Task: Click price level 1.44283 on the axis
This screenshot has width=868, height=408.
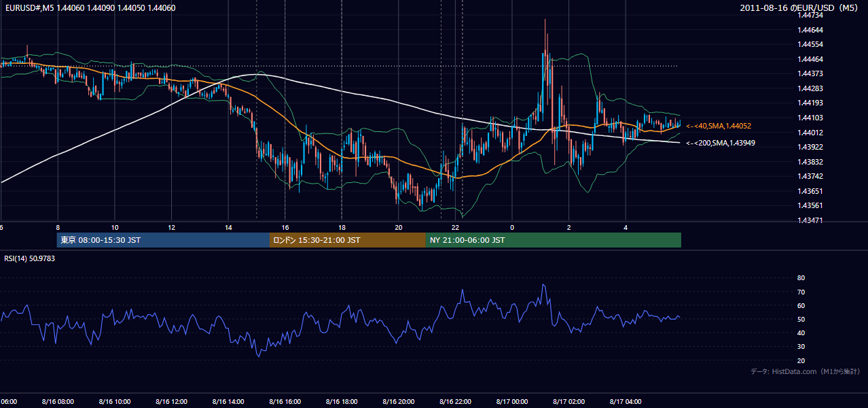Action: (x=810, y=88)
